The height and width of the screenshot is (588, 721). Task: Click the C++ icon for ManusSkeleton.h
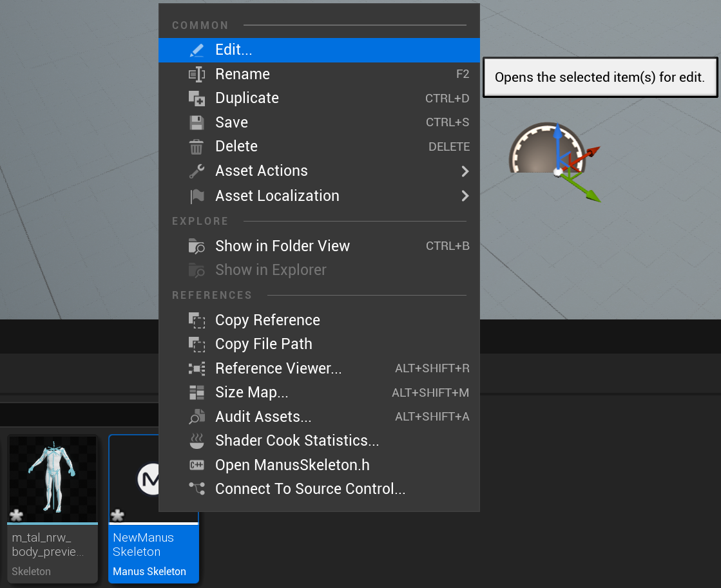(197, 465)
